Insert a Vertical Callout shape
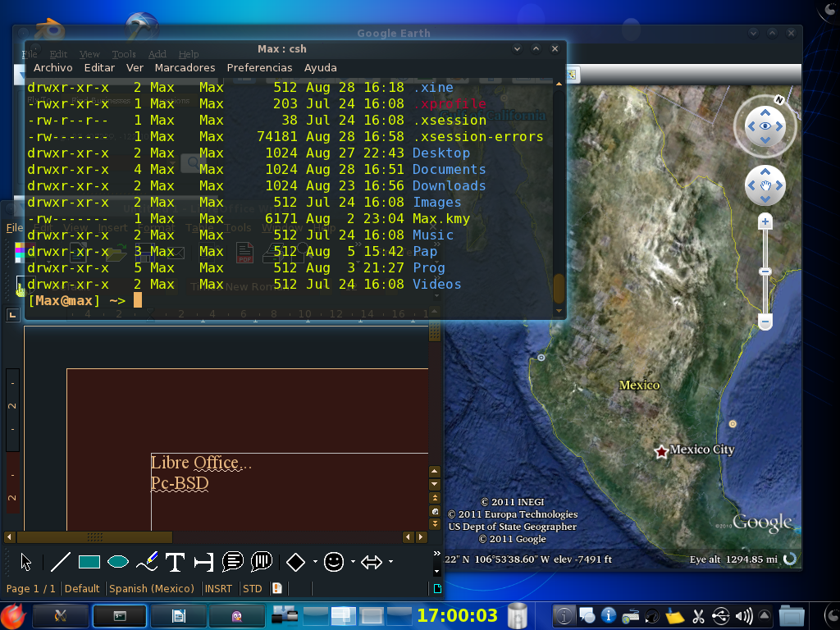The height and width of the screenshot is (630, 840). (x=262, y=561)
